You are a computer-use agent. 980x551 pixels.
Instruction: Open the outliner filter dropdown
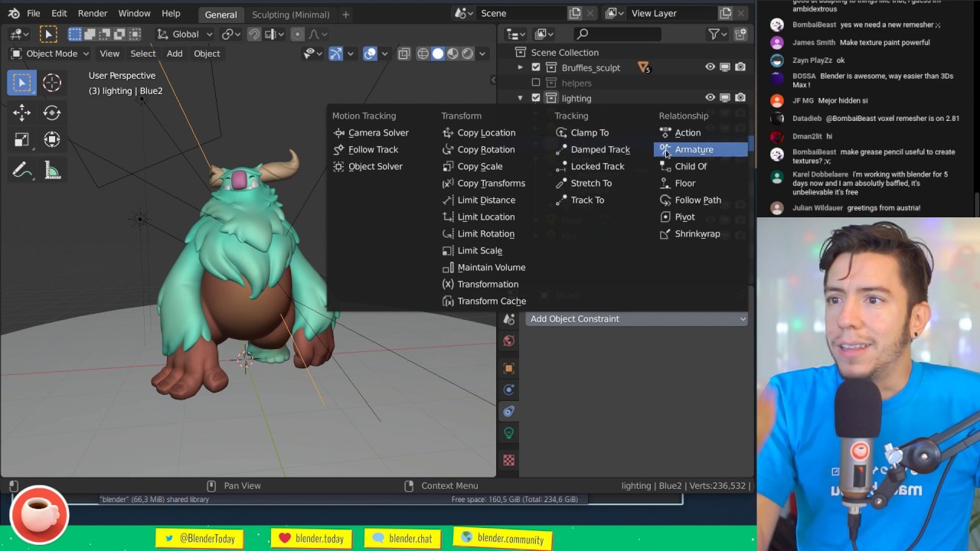click(717, 34)
